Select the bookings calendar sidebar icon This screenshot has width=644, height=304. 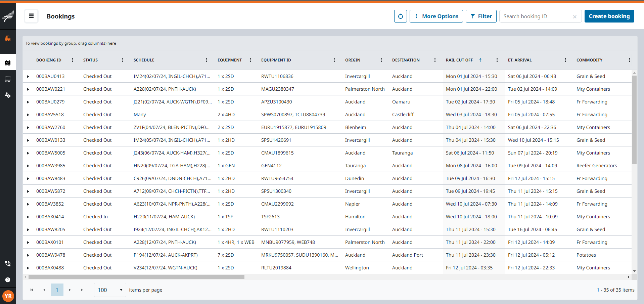pyautogui.click(x=8, y=62)
